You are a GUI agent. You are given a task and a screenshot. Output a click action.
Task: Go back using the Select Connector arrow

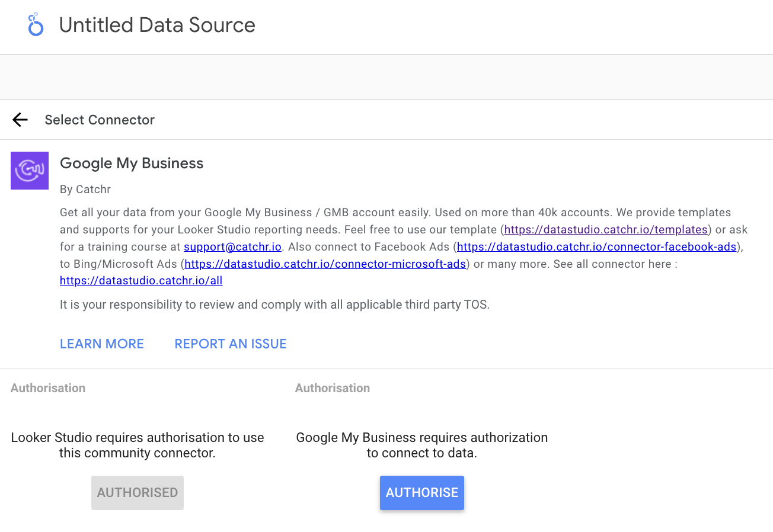point(20,120)
